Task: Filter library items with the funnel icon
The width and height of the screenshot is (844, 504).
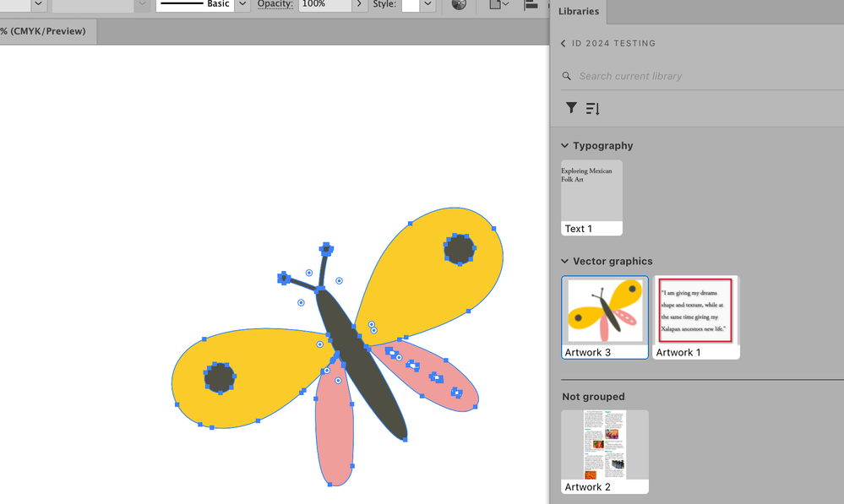Action: pyautogui.click(x=571, y=108)
